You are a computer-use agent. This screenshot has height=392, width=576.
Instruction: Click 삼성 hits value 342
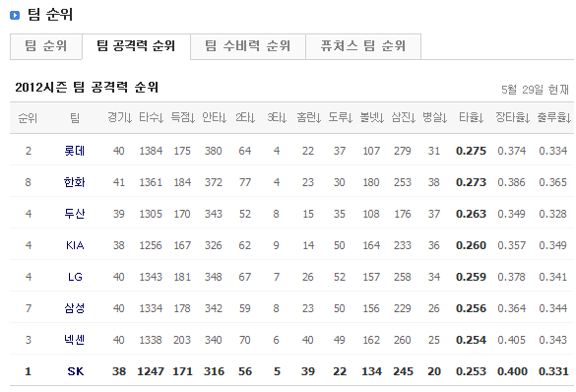click(x=214, y=308)
